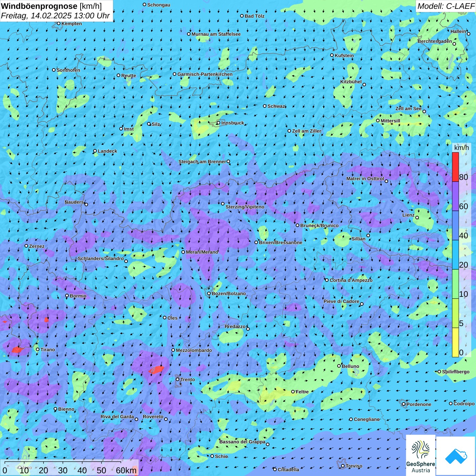Click the Feltre location dot
This screenshot has width=476, height=476.
pyautogui.click(x=293, y=392)
